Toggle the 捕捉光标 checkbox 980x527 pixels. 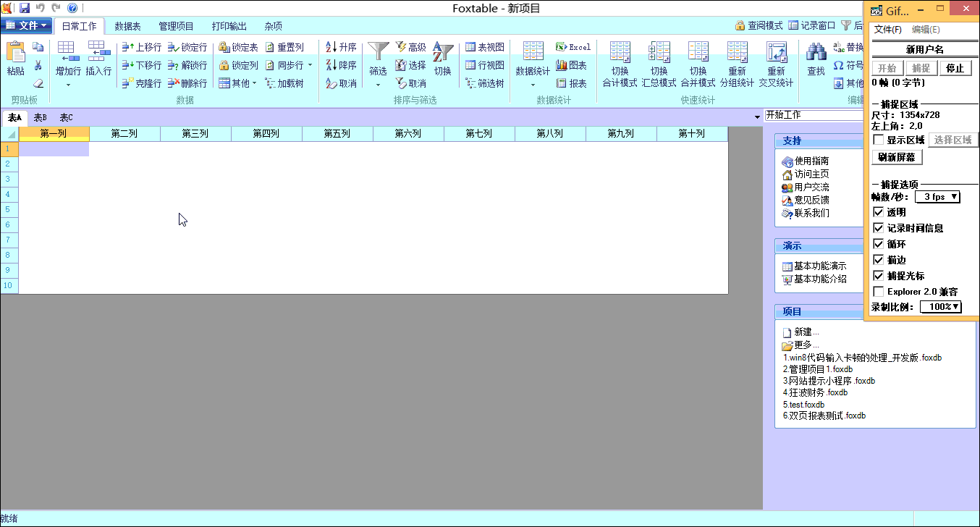coord(879,276)
